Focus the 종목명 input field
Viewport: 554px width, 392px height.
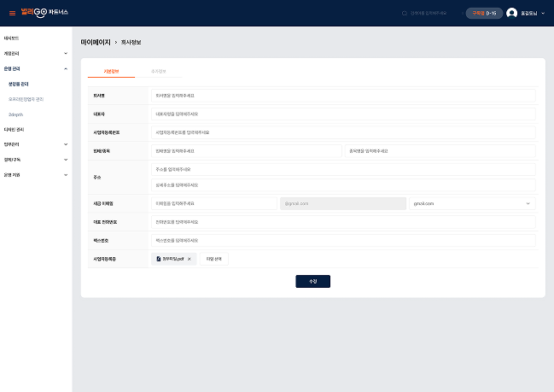point(440,151)
